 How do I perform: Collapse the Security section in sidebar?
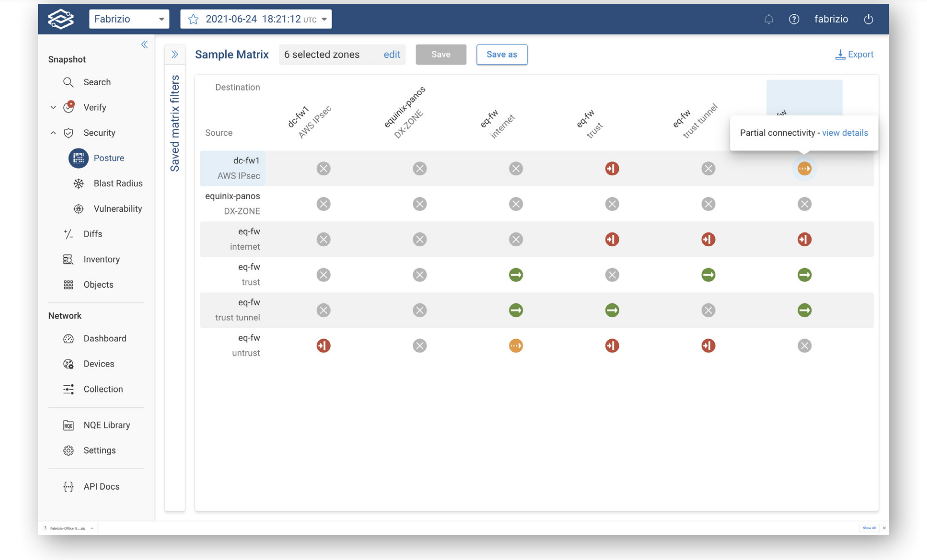[x=53, y=133]
